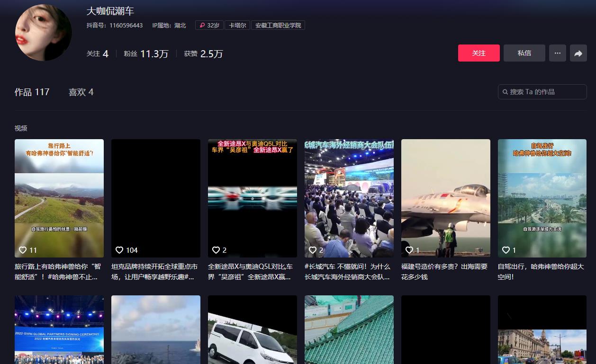596x364 pixels.
Task: Click heart icon on 长城汽车 conference video
Action: [x=313, y=250]
